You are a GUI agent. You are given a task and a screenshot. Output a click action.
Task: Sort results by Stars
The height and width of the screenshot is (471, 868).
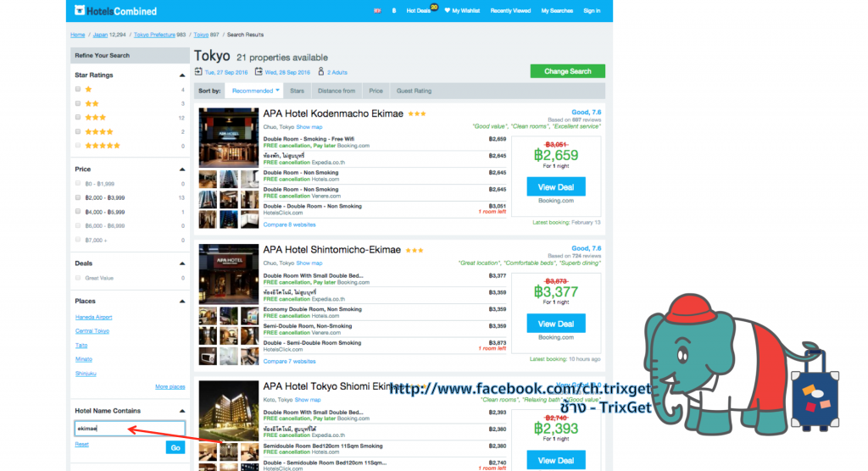pos(298,91)
